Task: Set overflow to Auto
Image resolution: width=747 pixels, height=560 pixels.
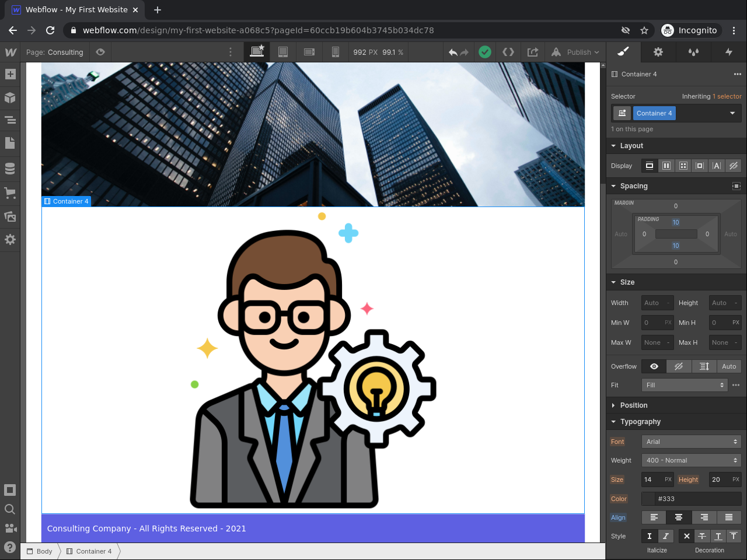Action: [x=729, y=366]
